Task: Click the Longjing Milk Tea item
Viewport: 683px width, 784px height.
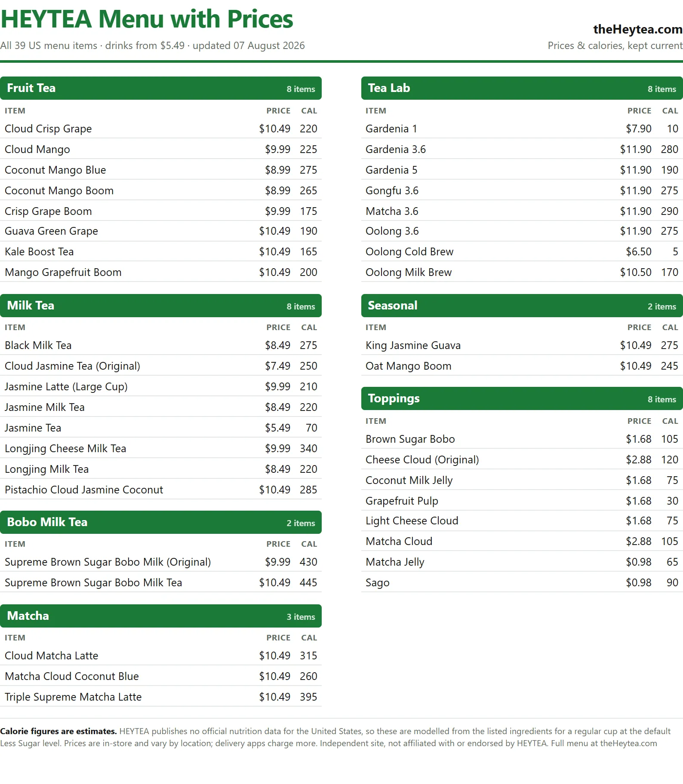Action: tap(161, 469)
